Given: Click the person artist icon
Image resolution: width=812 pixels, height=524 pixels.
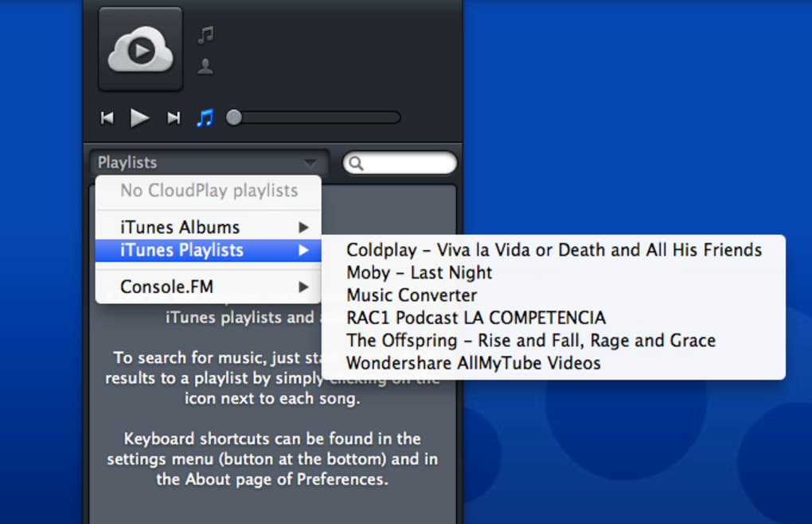Looking at the screenshot, I should click(x=205, y=66).
